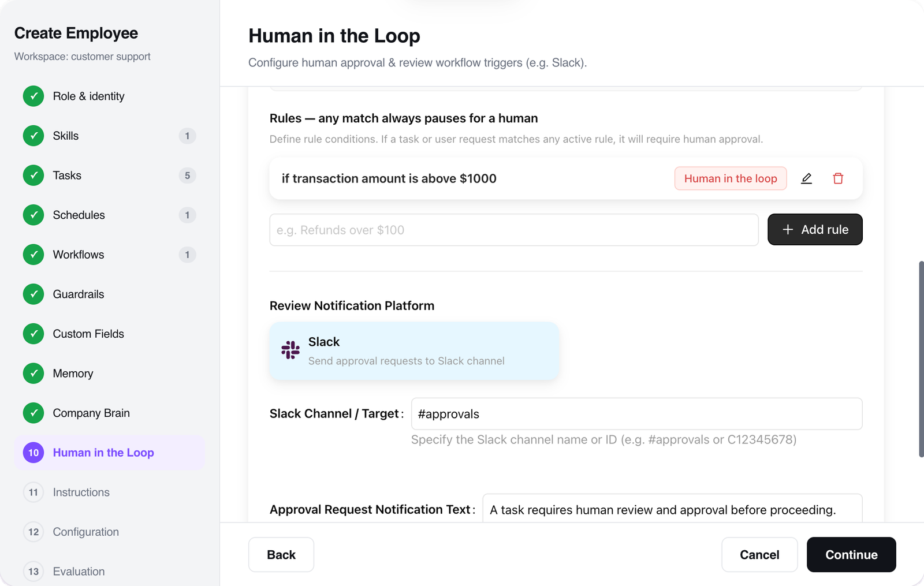Open the Tasks step in sidebar
Screen dimensions: 924x586
point(110,176)
